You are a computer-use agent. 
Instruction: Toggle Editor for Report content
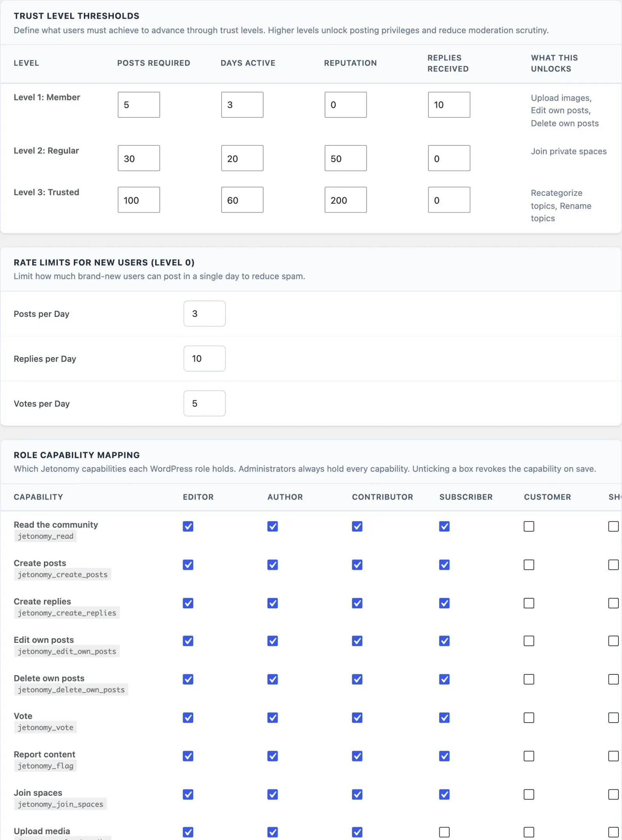[188, 756]
